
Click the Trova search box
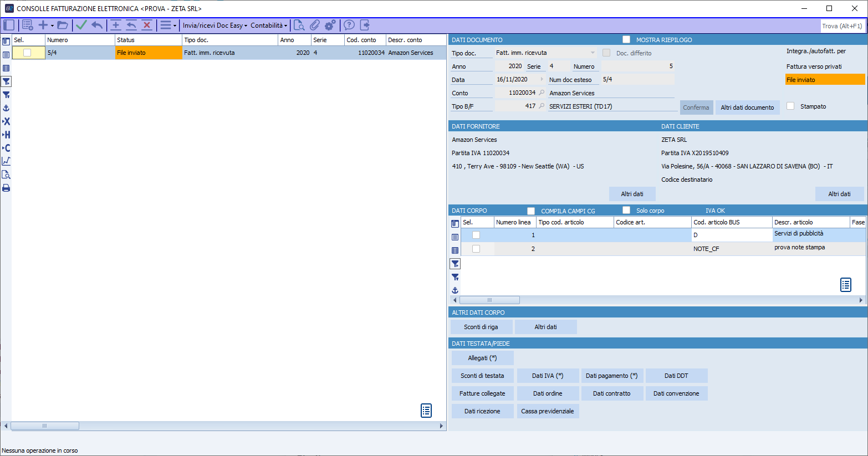coord(843,26)
